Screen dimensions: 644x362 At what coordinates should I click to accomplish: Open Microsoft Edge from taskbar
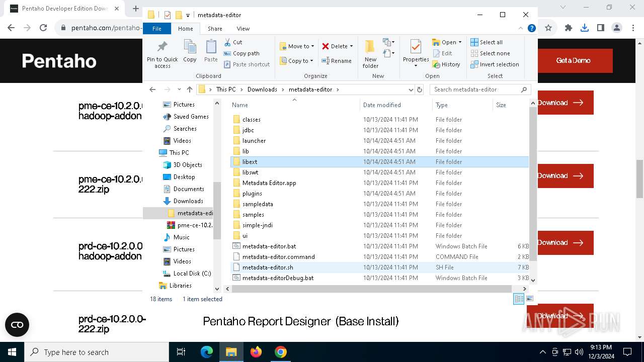(207, 352)
